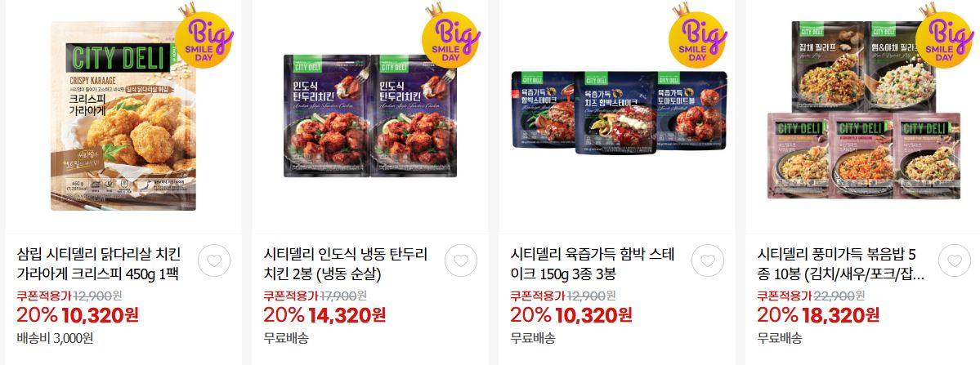Click the 18,320원 discounted price
The width and height of the screenshot is (980, 365).
840,315
